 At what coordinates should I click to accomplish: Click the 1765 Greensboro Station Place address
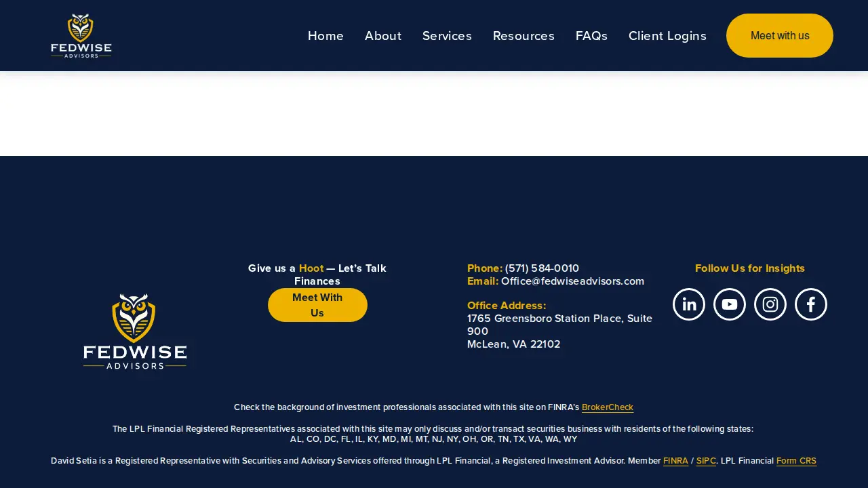(559, 325)
